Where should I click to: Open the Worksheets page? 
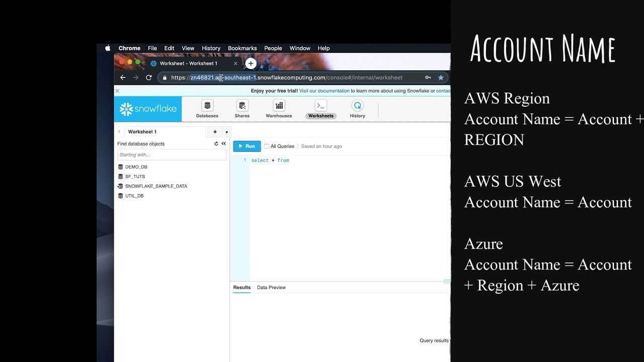point(321,109)
